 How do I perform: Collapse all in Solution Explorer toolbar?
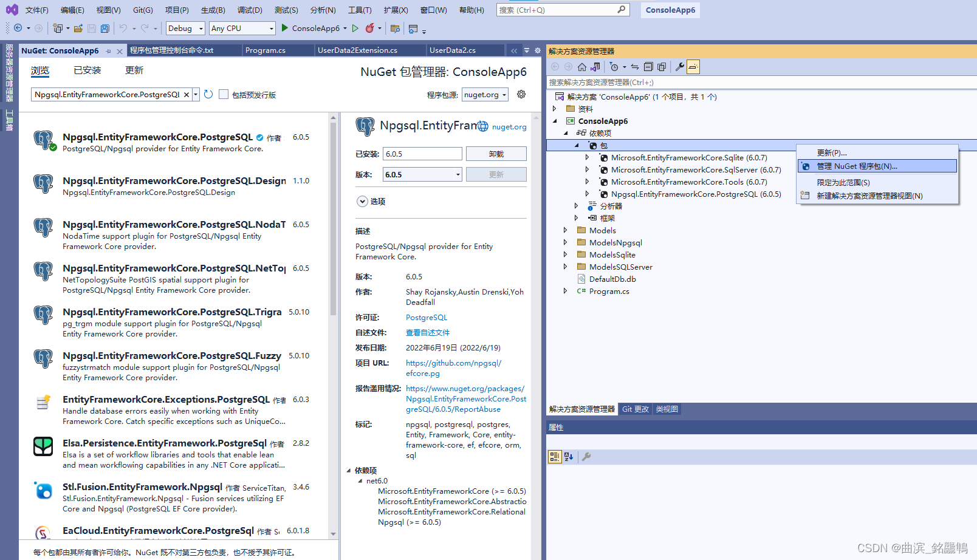tap(648, 67)
